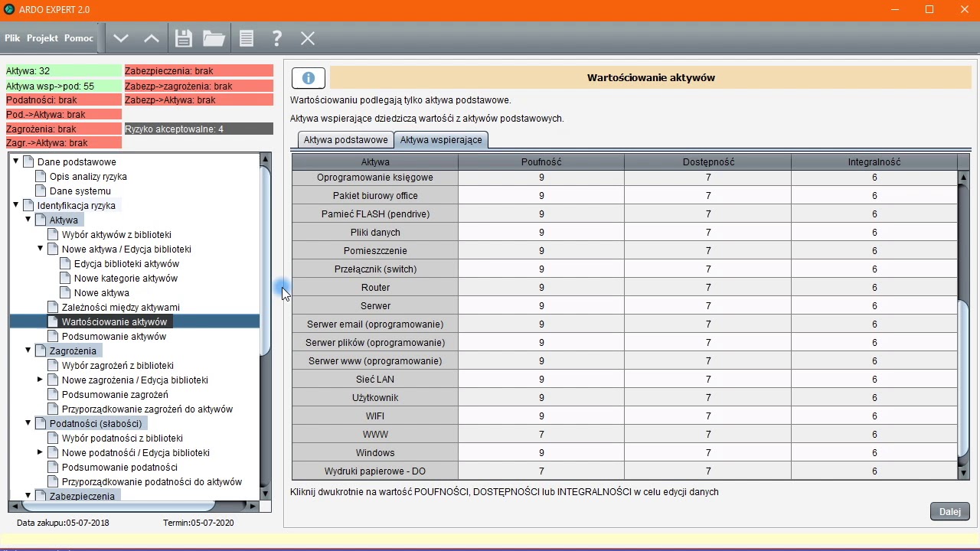Viewport: 980px width, 551px height.
Task: Select Wartościowanie aktywów tree item
Action: [x=114, y=321]
